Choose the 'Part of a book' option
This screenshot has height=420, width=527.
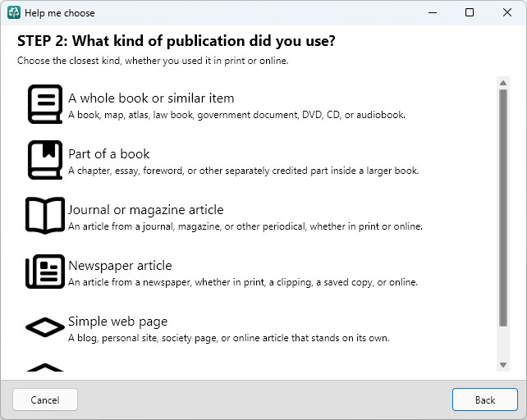click(x=109, y=154)
